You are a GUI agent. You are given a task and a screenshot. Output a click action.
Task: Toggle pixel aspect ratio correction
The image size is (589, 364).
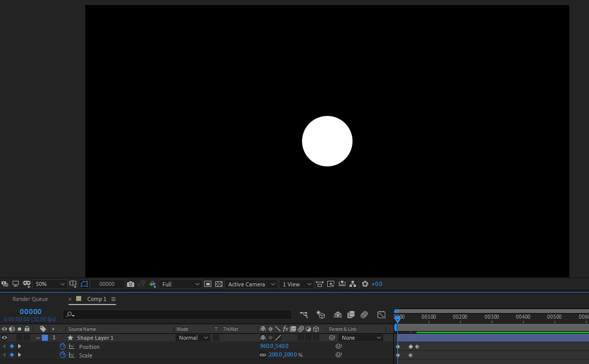(x=320, y=284)
